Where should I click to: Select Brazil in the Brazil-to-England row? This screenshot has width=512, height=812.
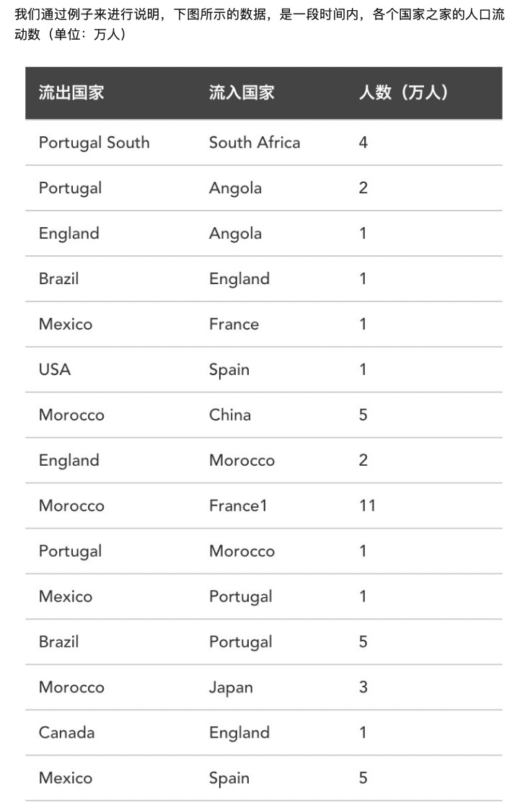tap(58, 279)
